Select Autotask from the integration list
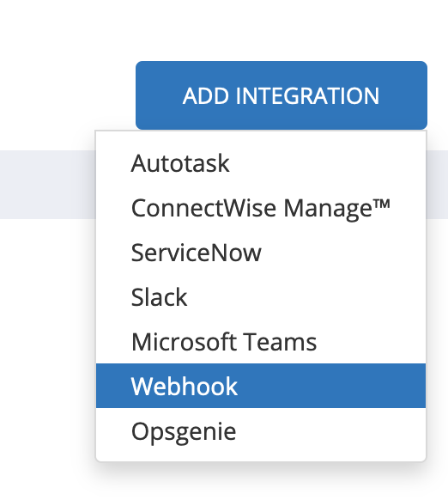448x500 pixels. coord(261,163)
